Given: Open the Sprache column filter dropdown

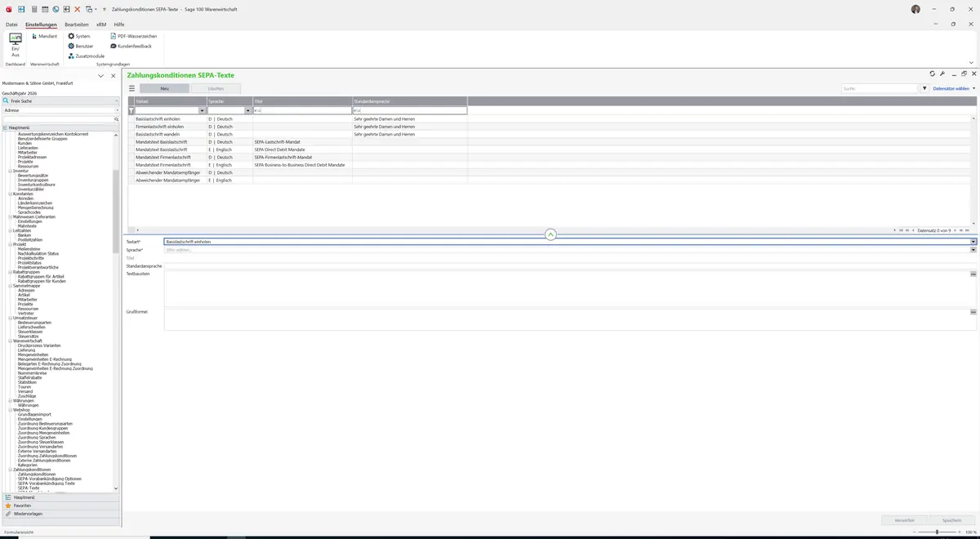Looking at the screenshot, I should pyautogui.click(x=248, y=110).
